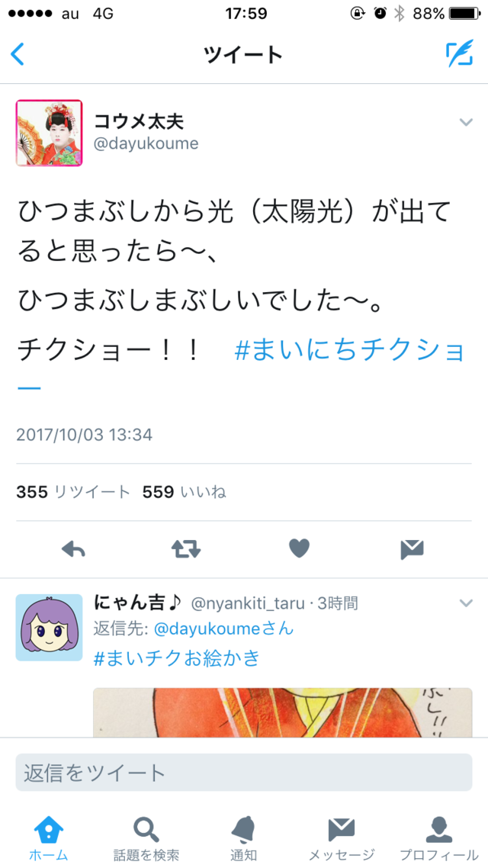Open the 話題を検索 search tab

(146, 838)
